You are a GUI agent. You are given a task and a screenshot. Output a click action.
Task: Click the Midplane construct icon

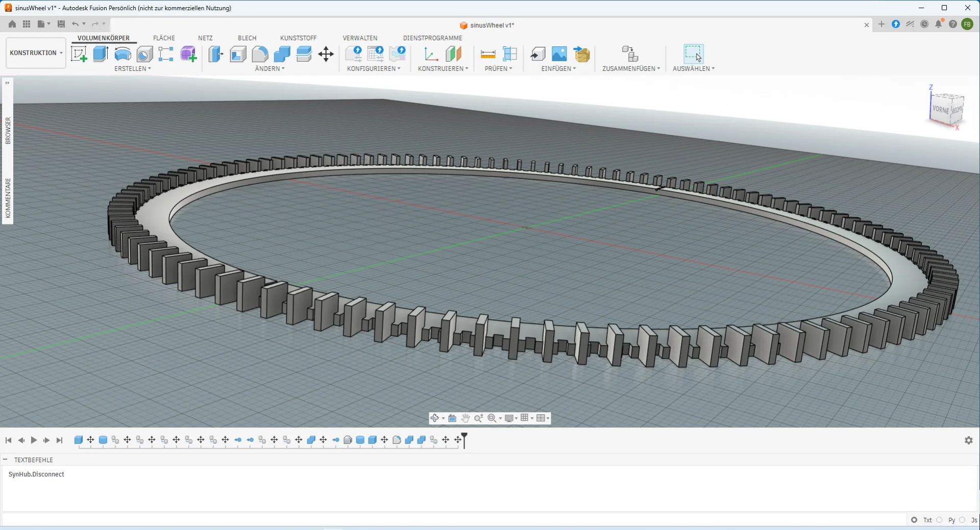(x=453, y=54)
